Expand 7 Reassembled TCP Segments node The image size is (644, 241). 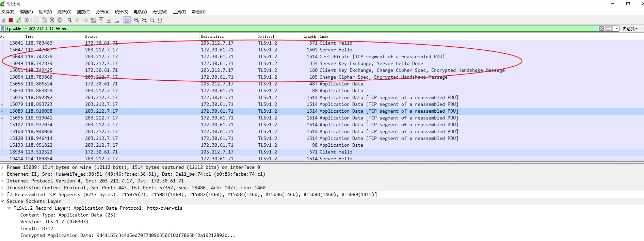2,194
